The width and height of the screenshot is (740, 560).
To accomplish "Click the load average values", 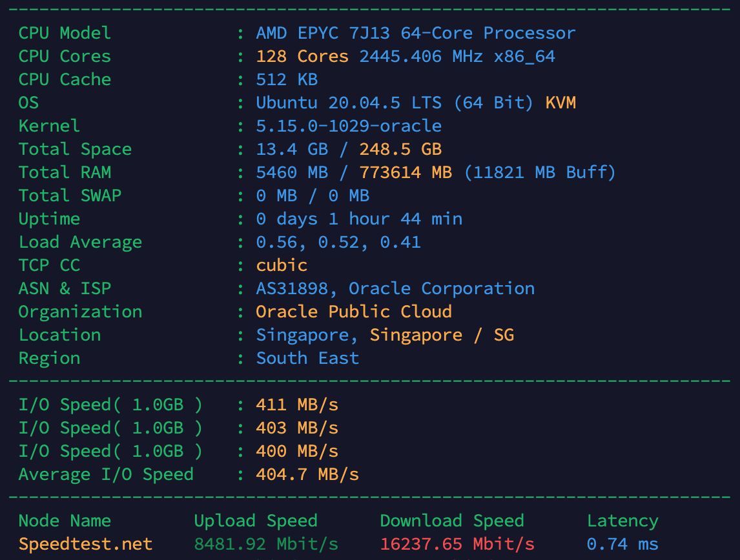I will (338, 242).
